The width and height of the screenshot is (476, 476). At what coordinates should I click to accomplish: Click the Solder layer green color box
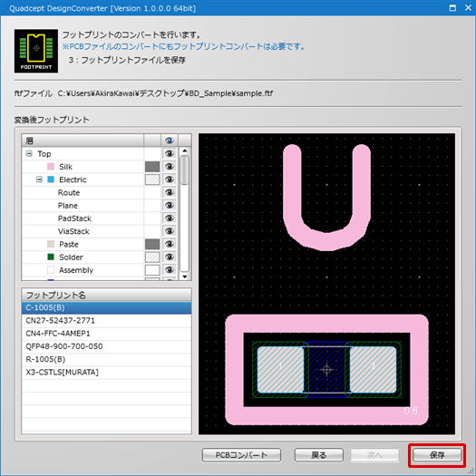point(51,257)
